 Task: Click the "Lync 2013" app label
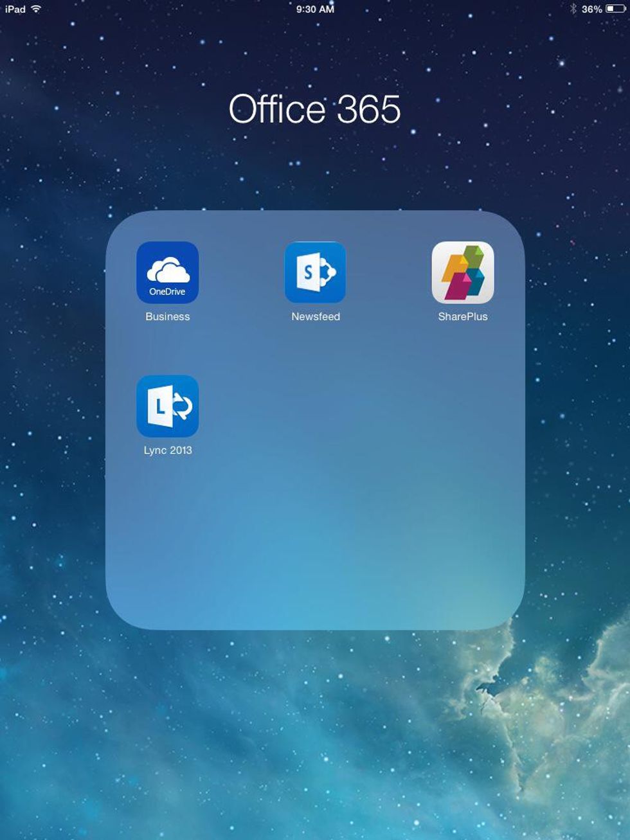tap(167, 450)
